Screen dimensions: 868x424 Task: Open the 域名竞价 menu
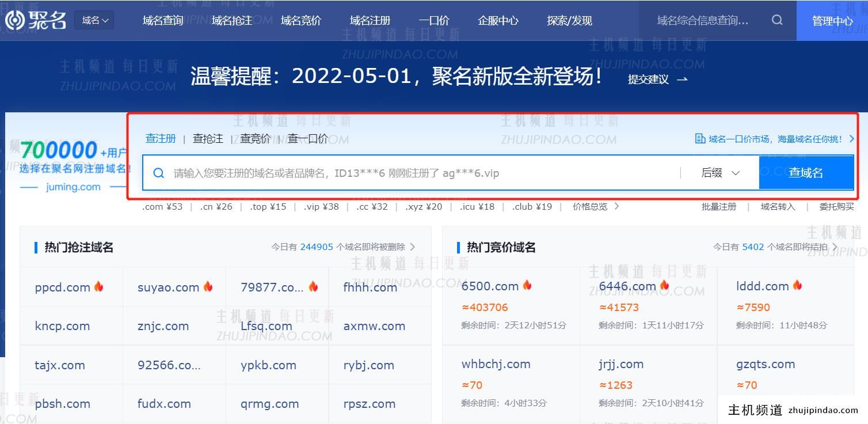coord(301,21)
